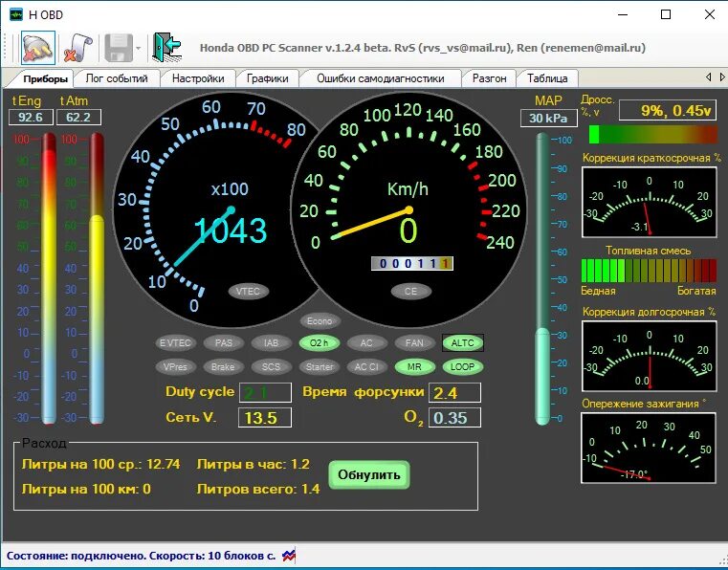Click 'Литры на 100 ср.: 12.74' text
The width and height of the screenshot is (728, 570).
click(x=100, y=464)
